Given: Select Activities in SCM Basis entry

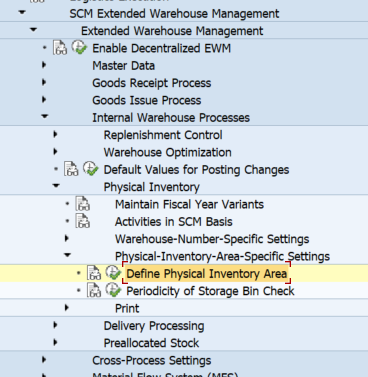Looking at the screenshot, I should [x=174, y=222].
